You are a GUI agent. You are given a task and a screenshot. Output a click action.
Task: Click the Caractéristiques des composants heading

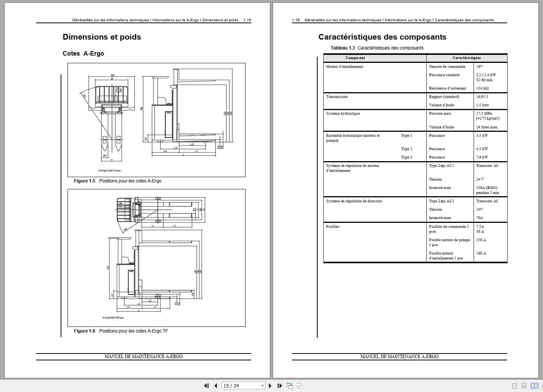[382, 37]
